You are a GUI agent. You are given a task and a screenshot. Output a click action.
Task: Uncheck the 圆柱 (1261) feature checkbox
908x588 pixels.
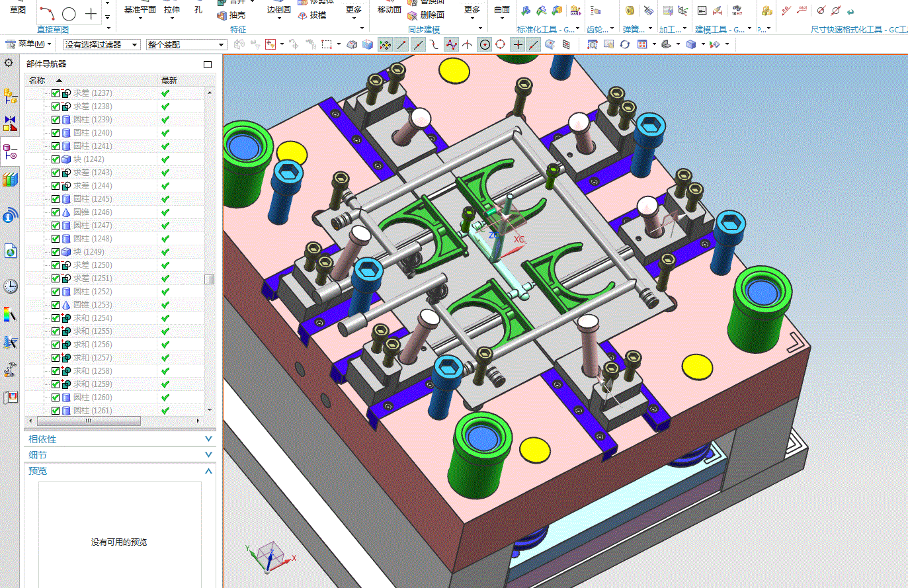point(56,411)
